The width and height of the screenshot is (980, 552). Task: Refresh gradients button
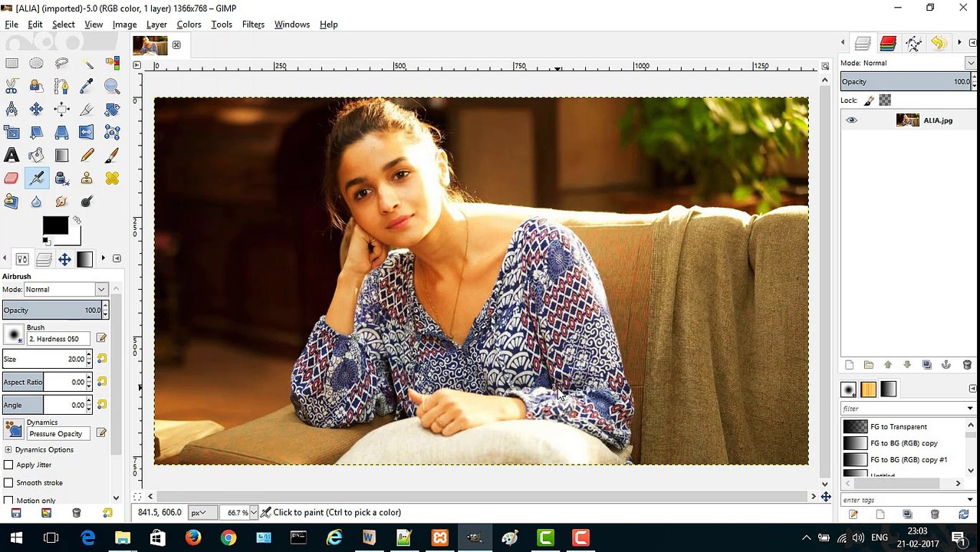[963, 514]
